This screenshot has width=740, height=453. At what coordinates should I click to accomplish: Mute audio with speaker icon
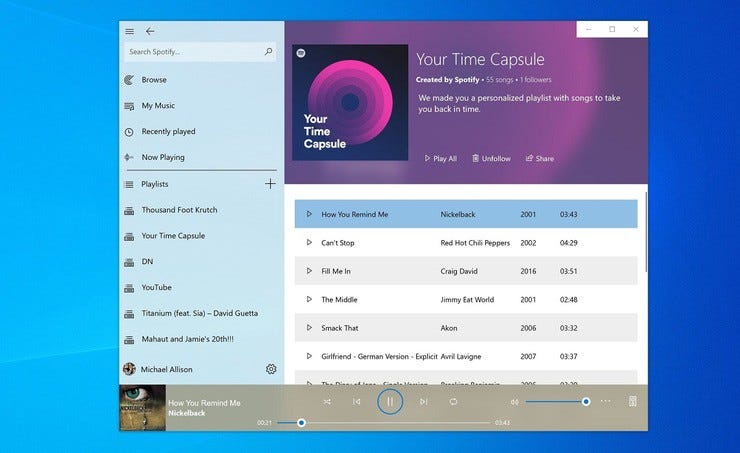514,402
